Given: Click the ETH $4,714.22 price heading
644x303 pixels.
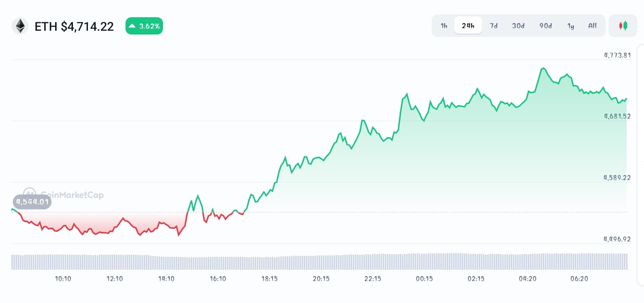Looking at the screenshot, I should 74,27.
